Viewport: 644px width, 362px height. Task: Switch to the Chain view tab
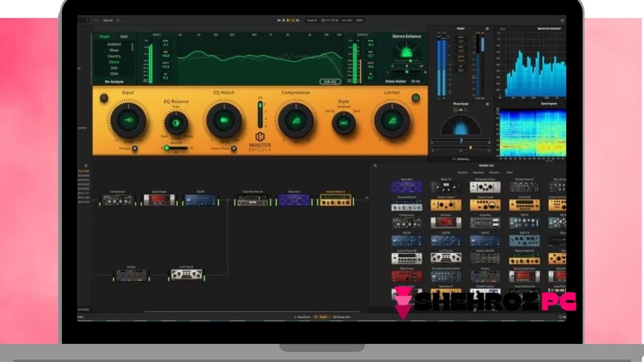tap(321, 317)
